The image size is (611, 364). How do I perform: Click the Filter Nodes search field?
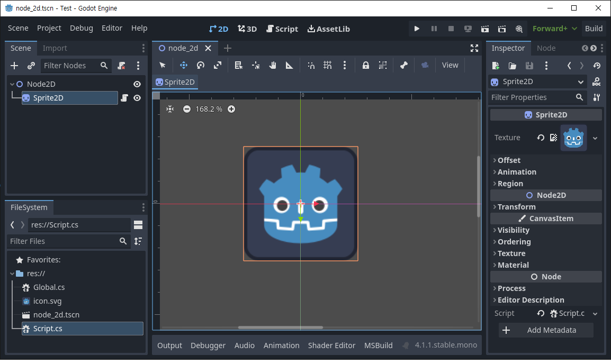coord(76,66)
